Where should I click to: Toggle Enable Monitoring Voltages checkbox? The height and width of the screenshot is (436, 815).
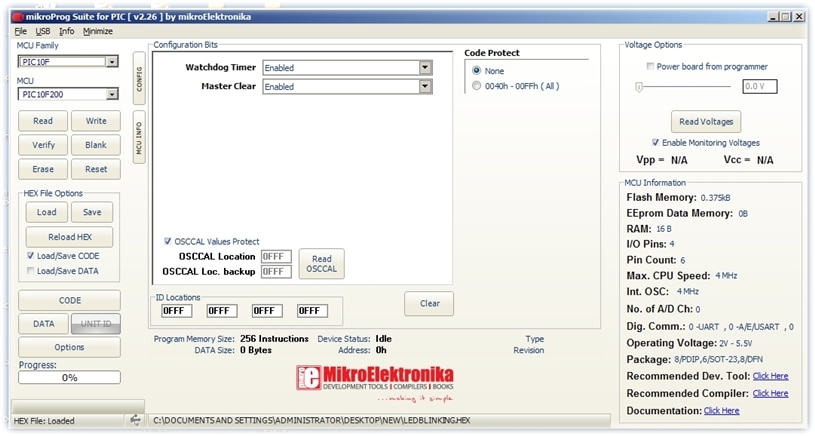pos(655,142)
